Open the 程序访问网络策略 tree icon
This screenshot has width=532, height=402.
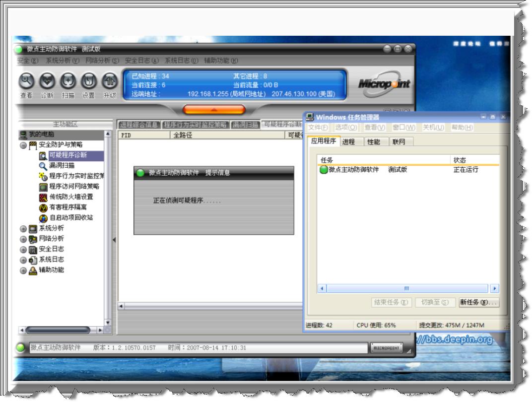[x=43, y=187]
